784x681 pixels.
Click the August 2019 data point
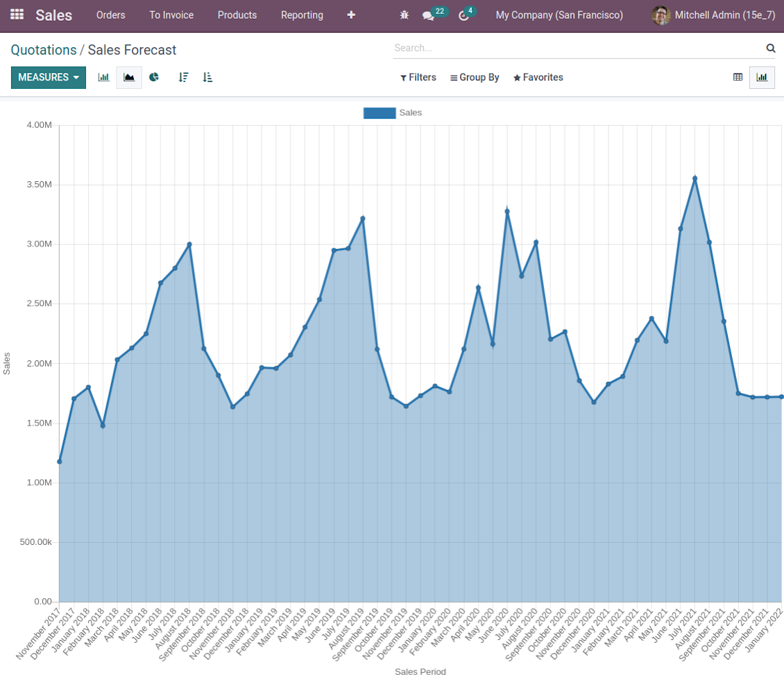pos(362,218)
